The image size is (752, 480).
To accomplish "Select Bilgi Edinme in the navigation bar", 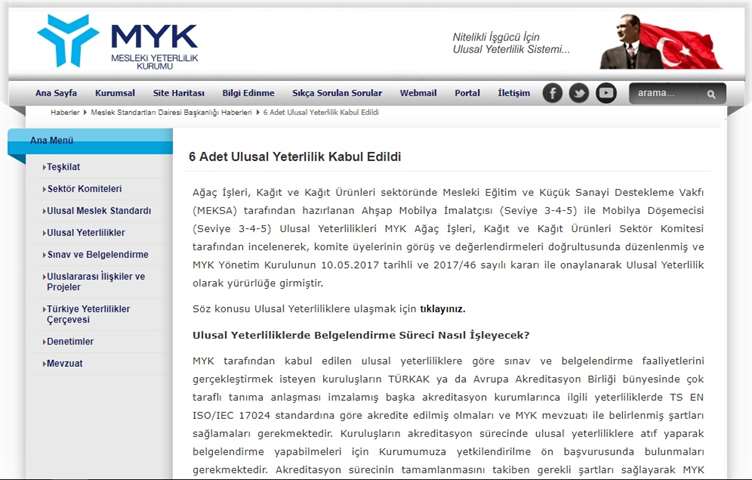I will (x=248, y=93).
